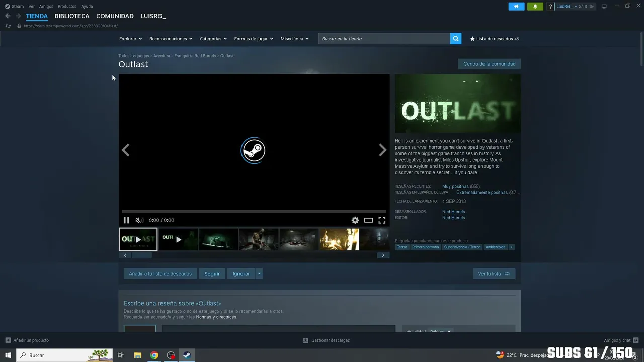Open Centro de la comunidad
Screen dimensions: 644x362
(489, 64)
